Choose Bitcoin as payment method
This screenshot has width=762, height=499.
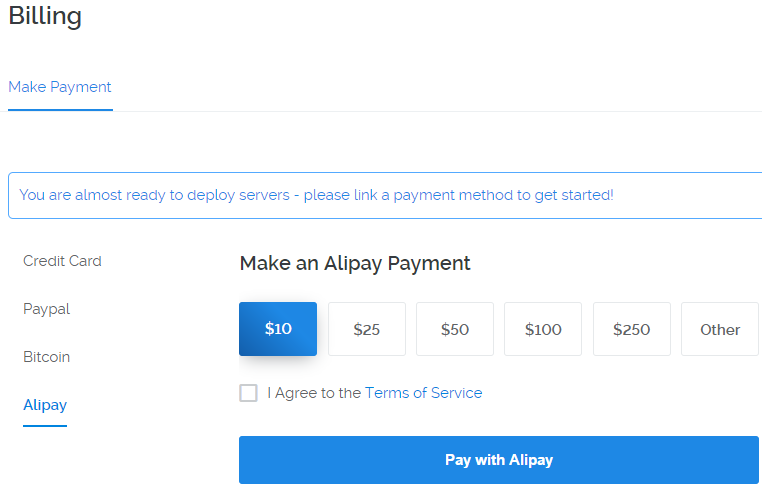tap(47, 357)
